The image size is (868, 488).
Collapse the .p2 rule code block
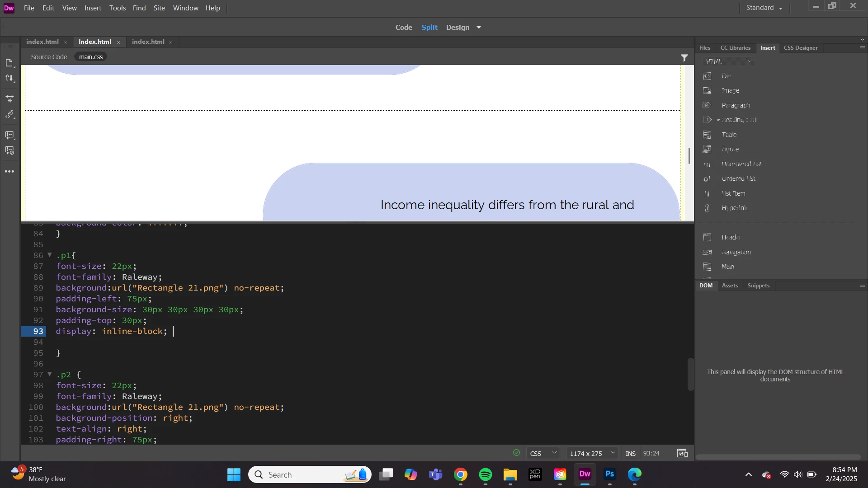[50, 375]
